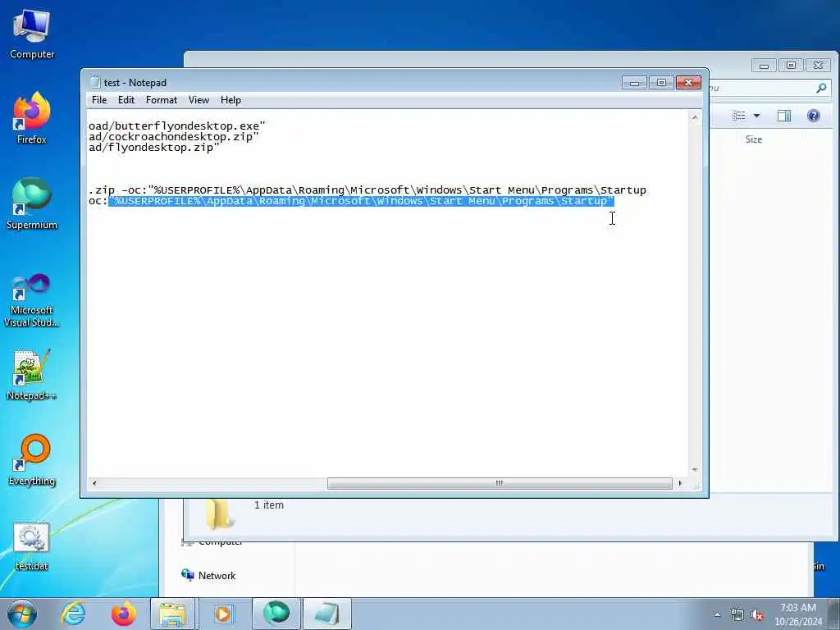Select the Supermium desktop shortcut

tap(32, 203)
